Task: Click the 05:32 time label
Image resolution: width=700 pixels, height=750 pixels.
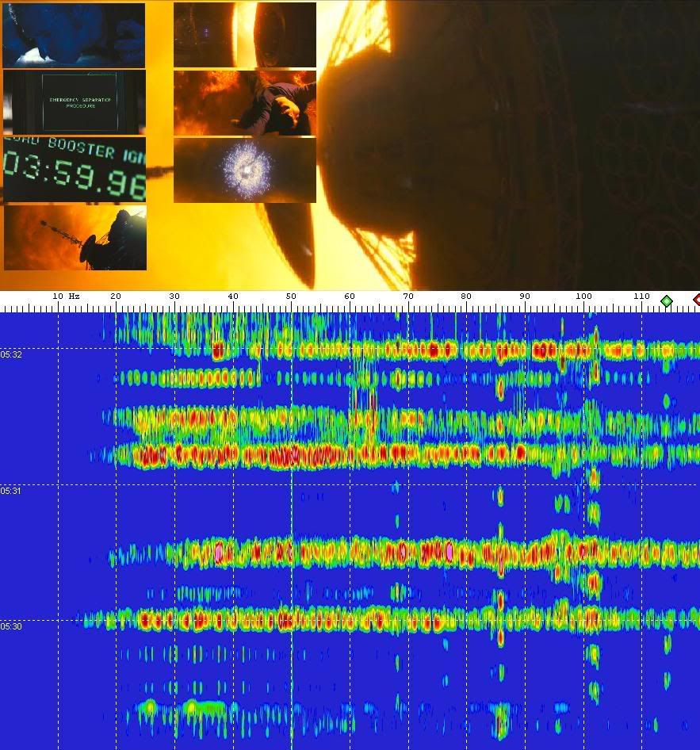Action: pyautogui.click(x=11, y=354)
